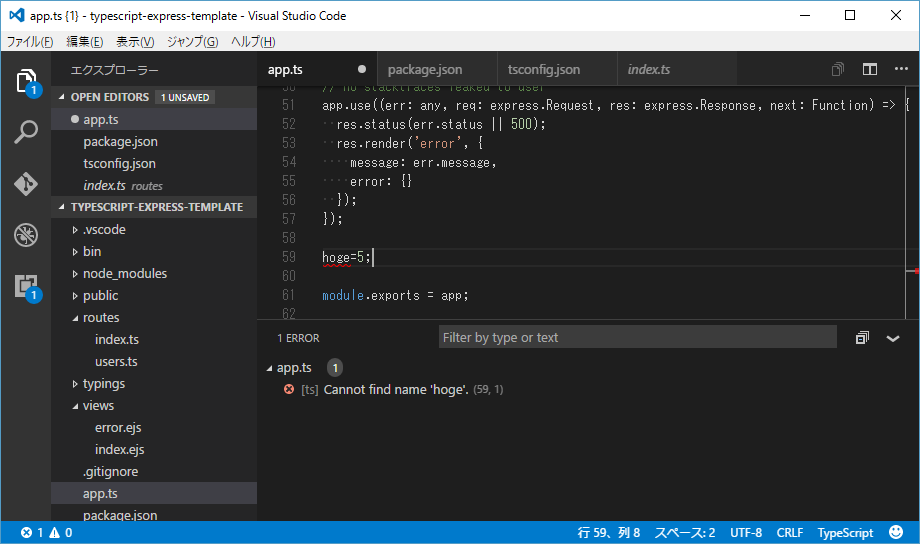Open the Debug view icon

click(26, 235)
